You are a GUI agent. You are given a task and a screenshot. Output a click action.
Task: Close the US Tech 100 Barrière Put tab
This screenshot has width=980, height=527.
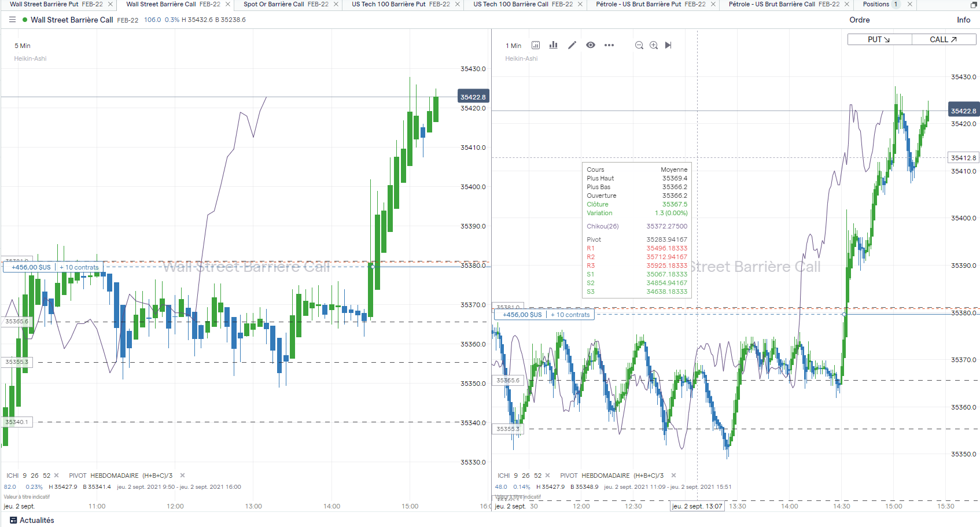(x=458, y=4)
